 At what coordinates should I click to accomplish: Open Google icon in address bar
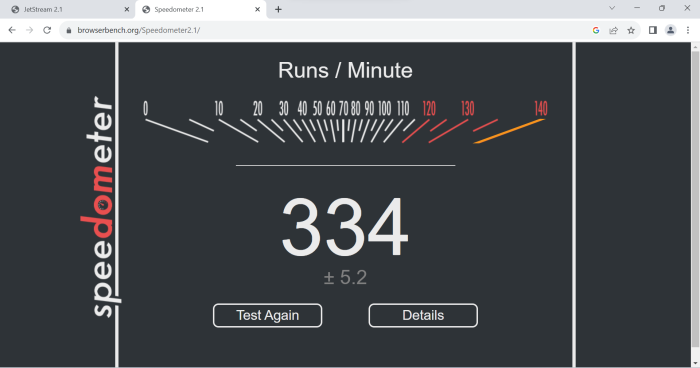(596, 30)
